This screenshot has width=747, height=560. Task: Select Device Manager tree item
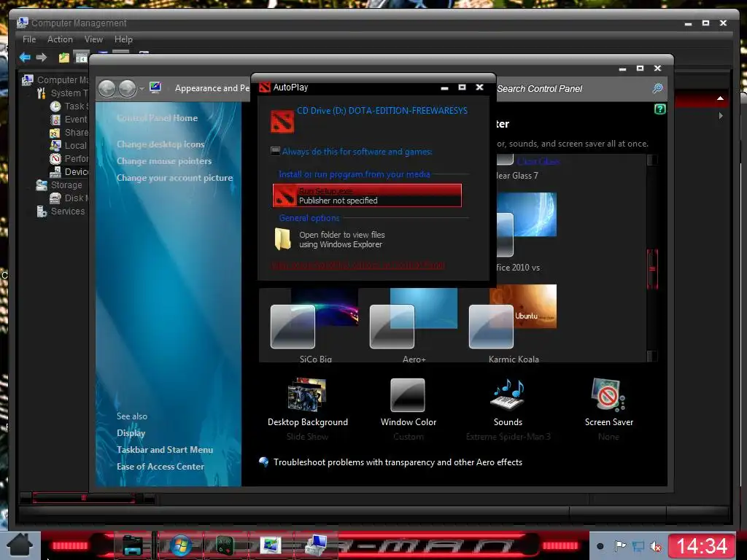click(x=76, y=171)
